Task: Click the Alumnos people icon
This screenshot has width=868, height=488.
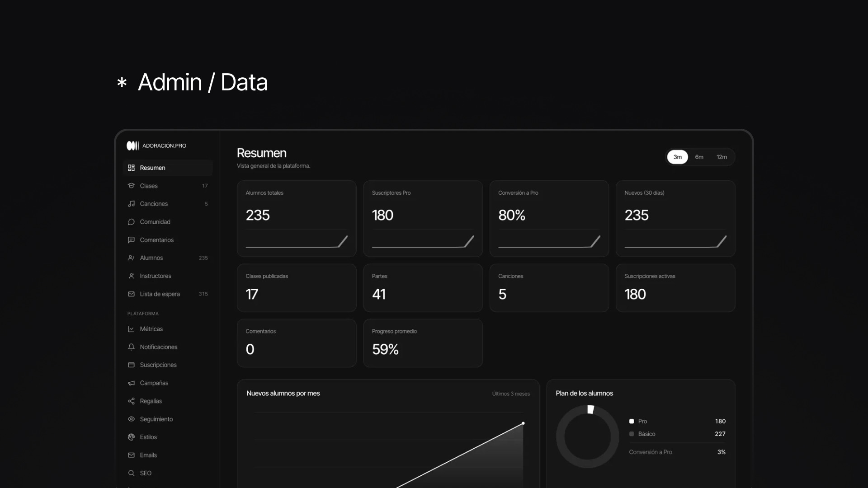Action: (x=131, y=258)
